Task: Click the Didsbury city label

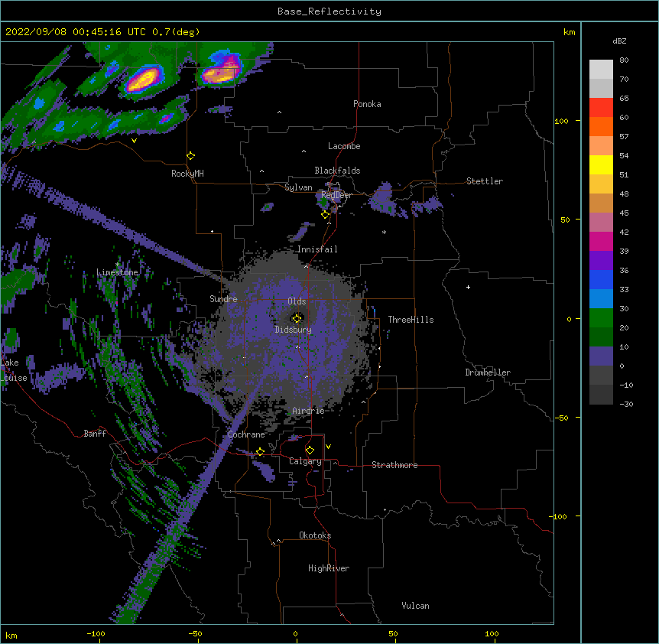Action: pos(293,330)
